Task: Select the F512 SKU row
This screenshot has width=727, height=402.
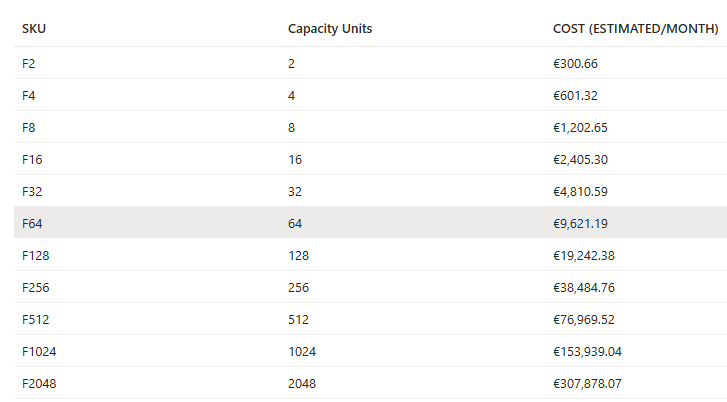Action: point(35,319)
